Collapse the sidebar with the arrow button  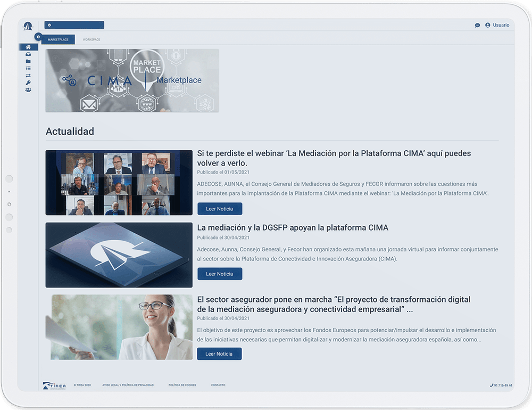click(x=38, y=37)
